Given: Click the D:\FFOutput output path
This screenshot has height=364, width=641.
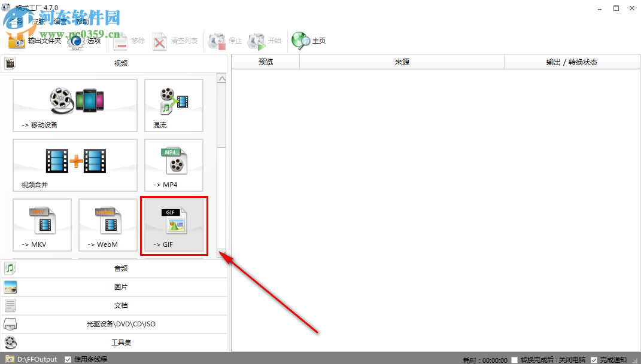Looking at the screenshot, I should [x=37, y=359].
